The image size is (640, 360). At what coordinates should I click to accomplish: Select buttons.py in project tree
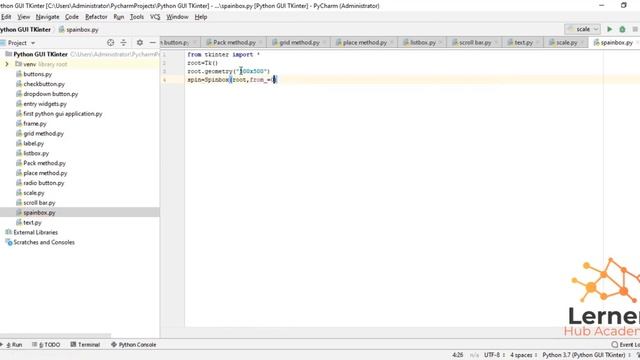[x=38, y=74]
